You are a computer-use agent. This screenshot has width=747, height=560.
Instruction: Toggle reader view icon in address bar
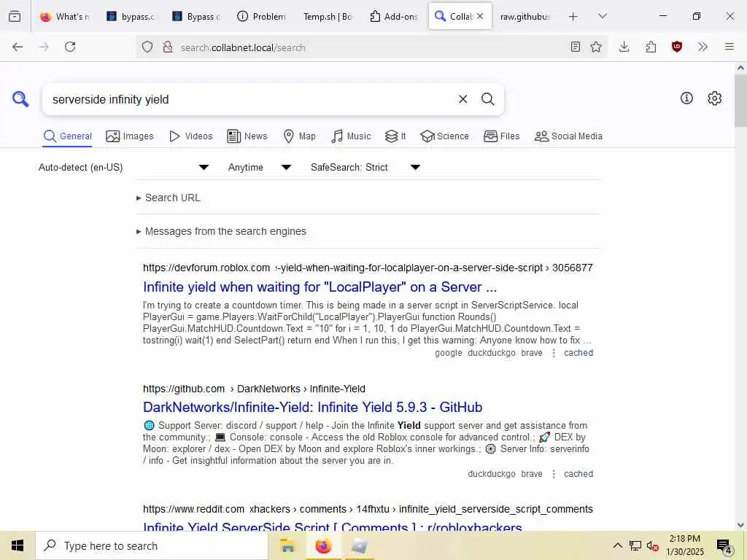click(x=576, y=47)
